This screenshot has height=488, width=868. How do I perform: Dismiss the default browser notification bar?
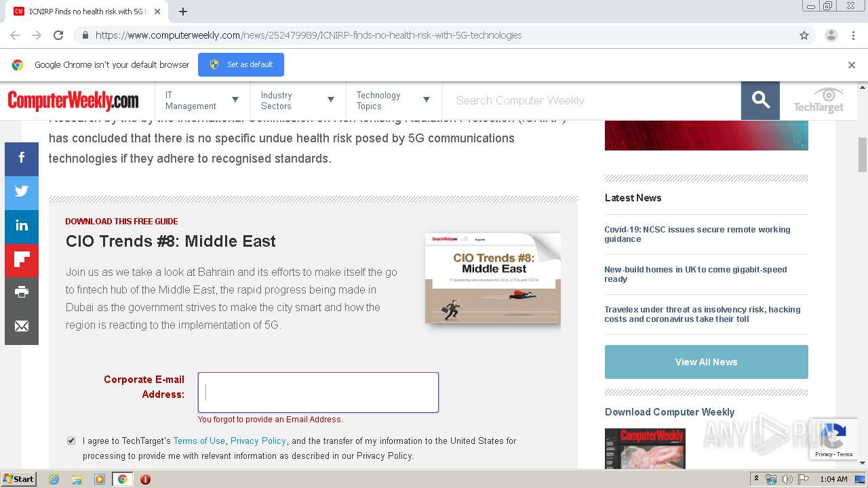[x=852, y=65]
